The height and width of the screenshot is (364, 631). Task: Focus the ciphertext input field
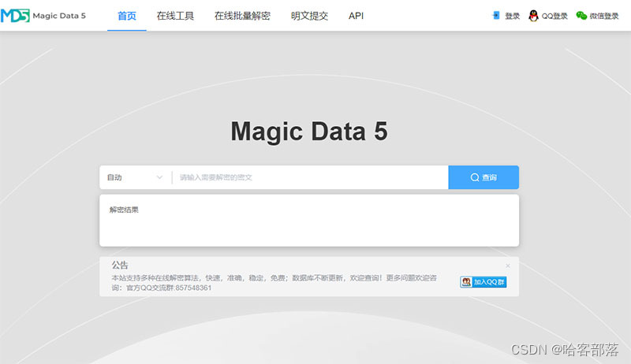pos(310,177)
